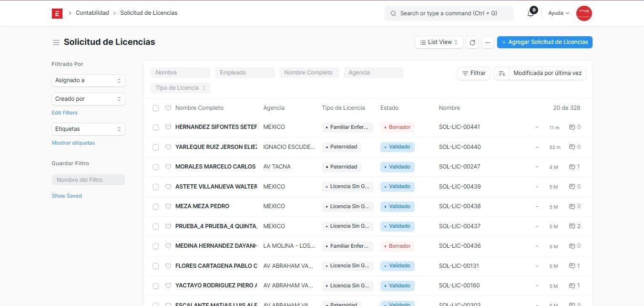Open the List View switcher dropdown
Viewport: 644px width, 306px height.
pos(439,42)
